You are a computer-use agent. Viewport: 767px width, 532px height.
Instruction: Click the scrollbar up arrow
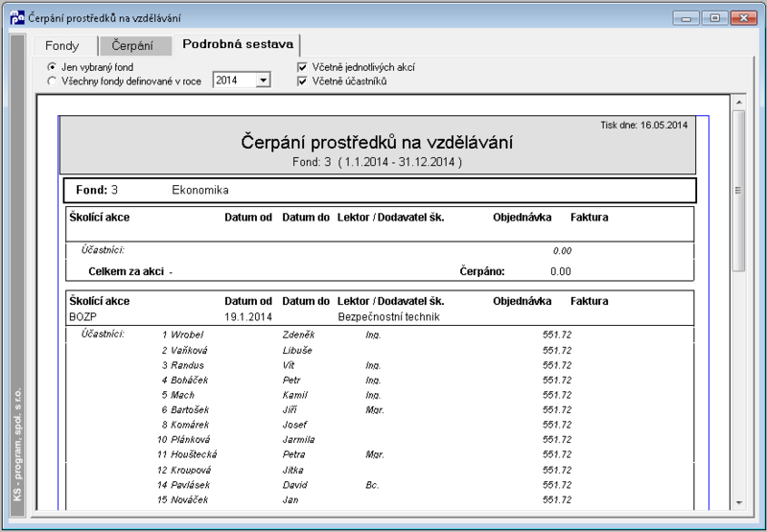(738, 103)
